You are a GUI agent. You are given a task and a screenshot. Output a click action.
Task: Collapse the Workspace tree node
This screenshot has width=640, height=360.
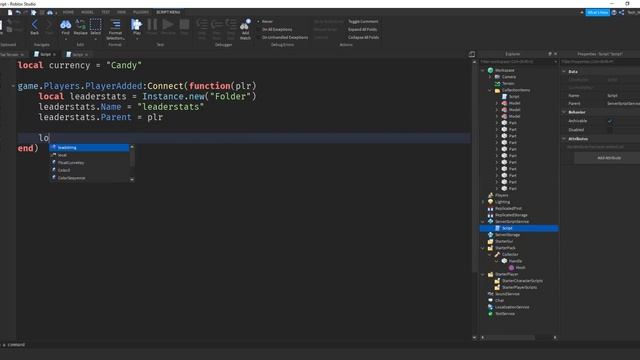[x=483, y=70]
